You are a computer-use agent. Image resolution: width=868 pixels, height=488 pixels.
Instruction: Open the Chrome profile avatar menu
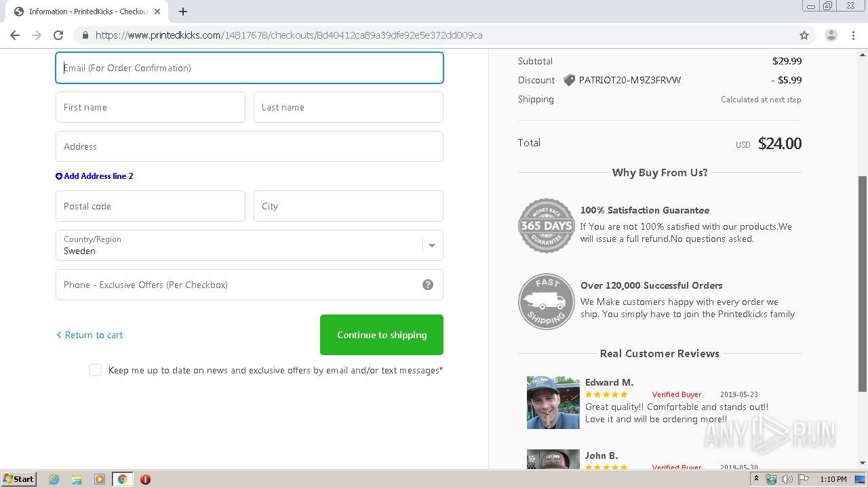(x=831, y=35)
